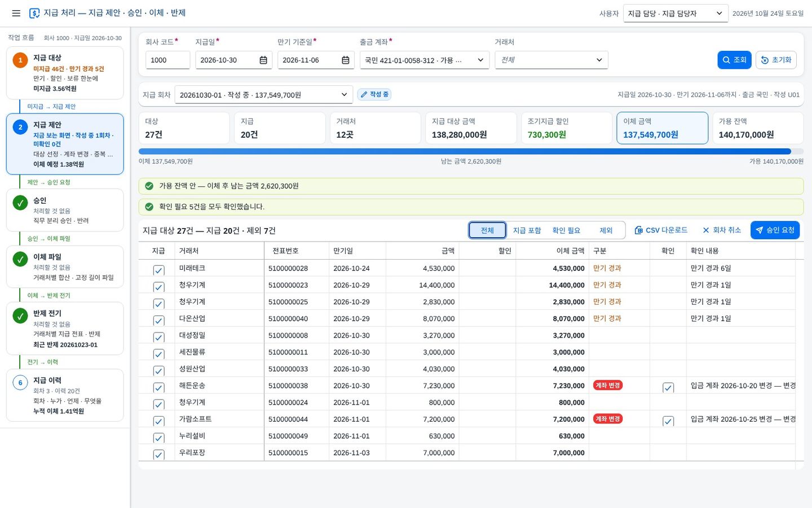Select the 제외 filter tab
The width and height of the screenshot is (812, 508).
pyautogui.click(x=606, y=230)
